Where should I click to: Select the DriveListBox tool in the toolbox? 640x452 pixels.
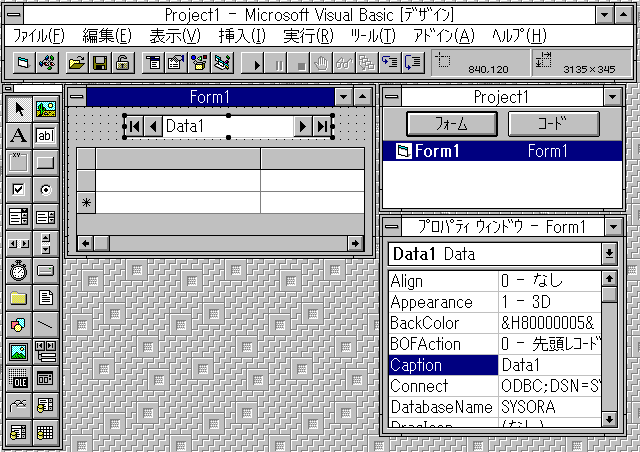46,271
